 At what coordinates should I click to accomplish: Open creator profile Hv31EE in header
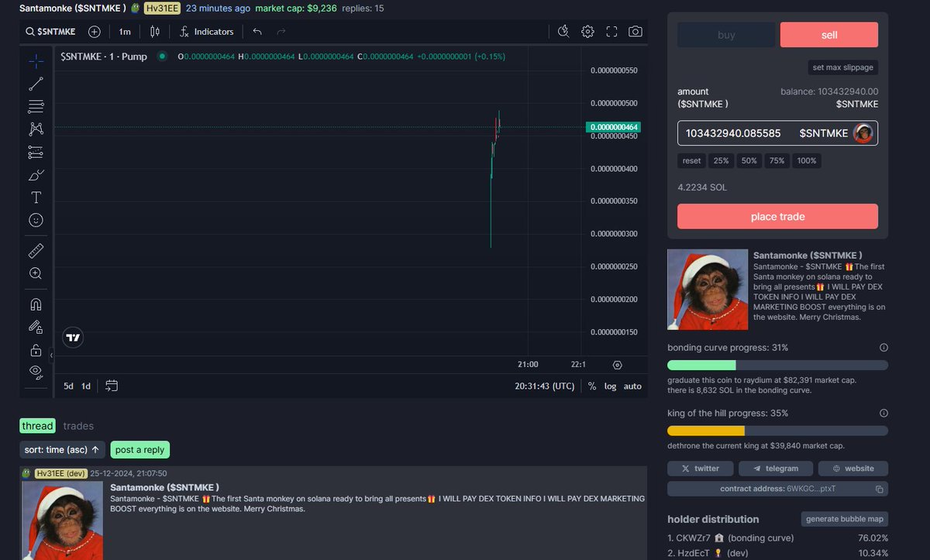pos(161,9)
